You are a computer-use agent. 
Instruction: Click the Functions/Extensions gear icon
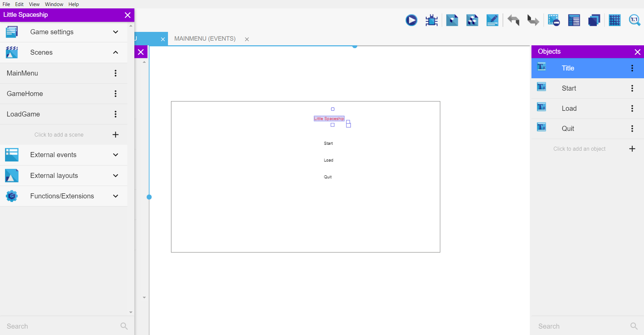[x=12, y=196]
